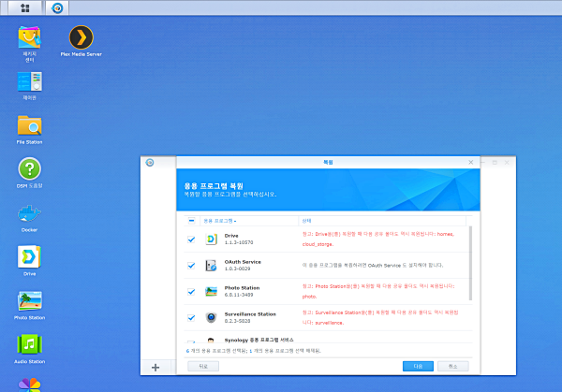Click the Surveillance Station surveillance folder warning

[x=380, y=317]
